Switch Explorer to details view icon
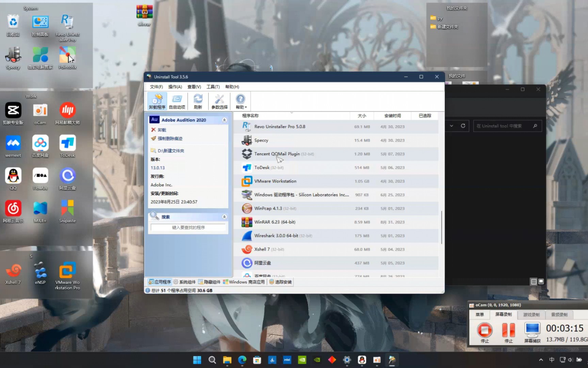This screenshot has height=368, width=588. tap(534, 281)
